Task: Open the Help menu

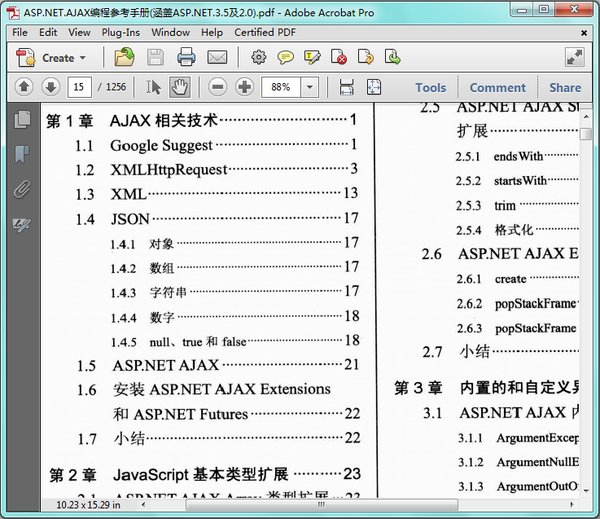Action: pos(212,33)
